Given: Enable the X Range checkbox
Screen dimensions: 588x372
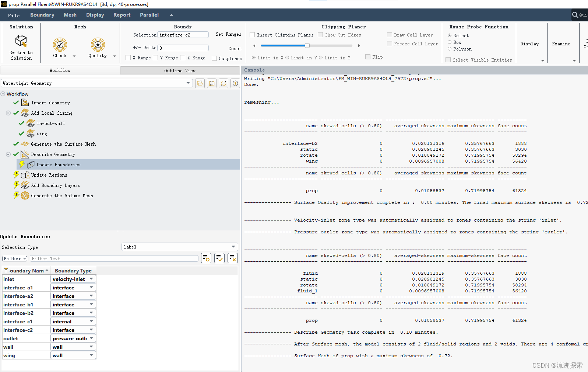Looking at the screenshot, I should pos(128,58).
